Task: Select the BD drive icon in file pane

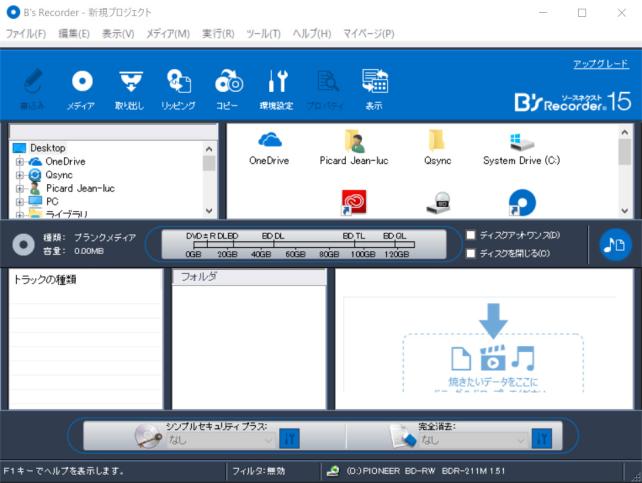Action: (438, 203)
